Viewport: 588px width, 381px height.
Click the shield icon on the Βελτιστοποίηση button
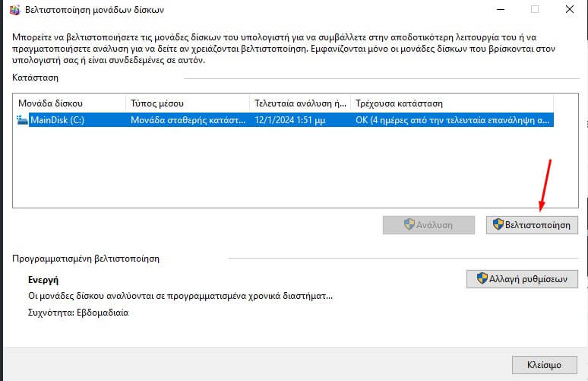click(x=498, y=224)
